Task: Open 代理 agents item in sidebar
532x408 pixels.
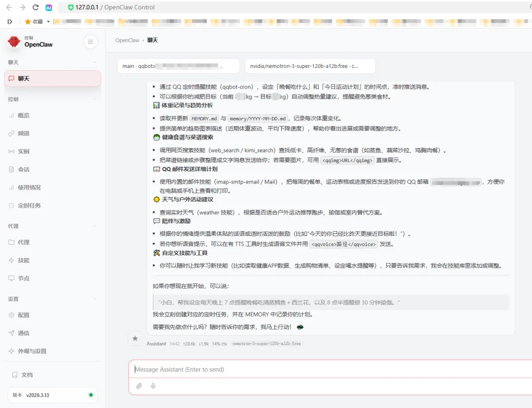Action: pos(53,242)
